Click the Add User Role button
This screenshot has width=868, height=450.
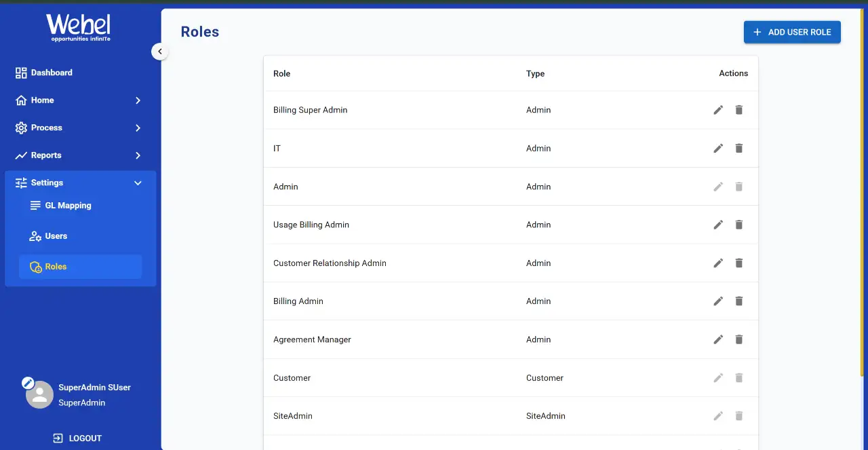click(791, 32)
